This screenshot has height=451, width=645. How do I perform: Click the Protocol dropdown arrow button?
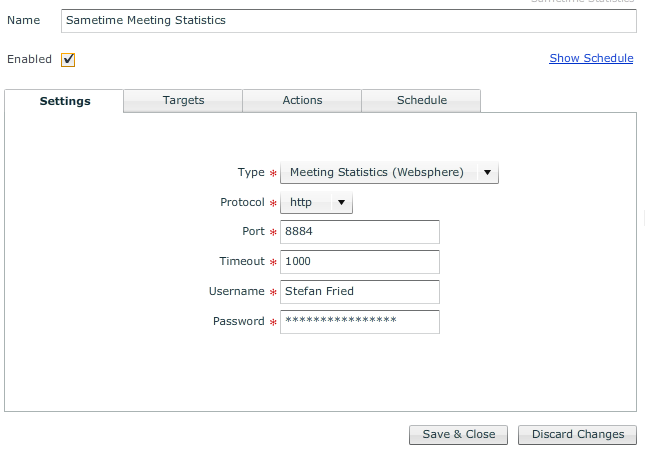(341, 202)
